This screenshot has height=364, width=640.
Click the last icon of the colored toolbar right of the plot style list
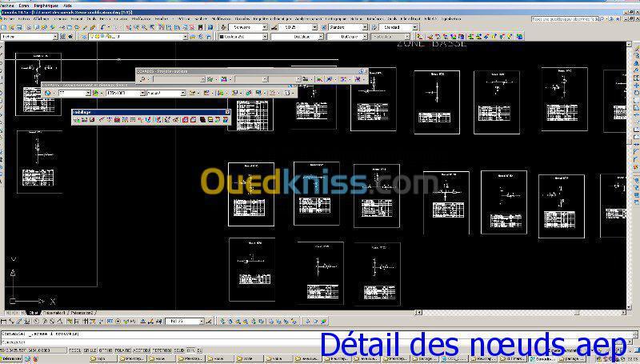coord(519,37)
